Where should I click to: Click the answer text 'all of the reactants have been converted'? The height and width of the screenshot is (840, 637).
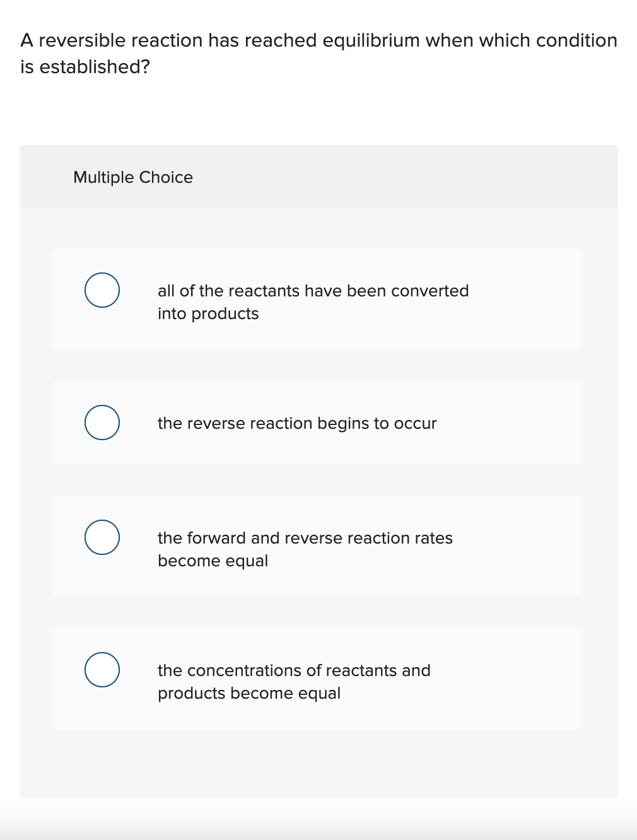(x=313, y=291)
